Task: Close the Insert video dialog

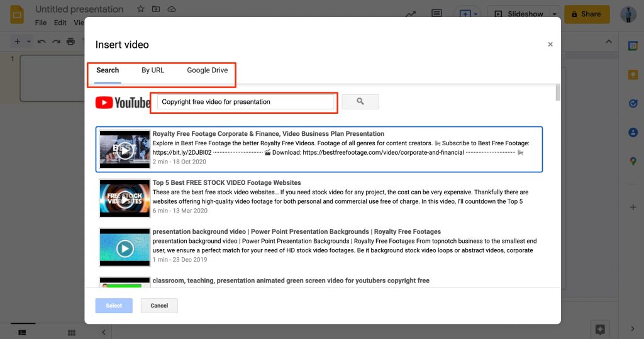Action: pyautogui.click(x=550, y=45)
